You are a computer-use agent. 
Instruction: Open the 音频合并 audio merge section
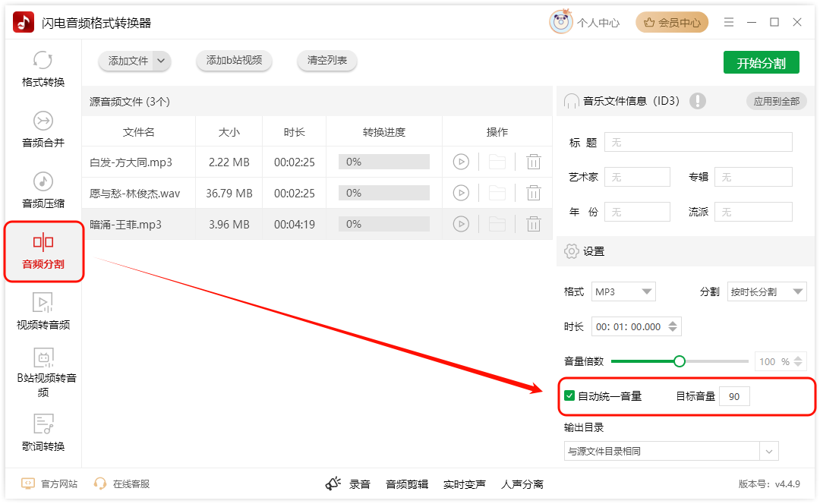click(x=43, y=129)
